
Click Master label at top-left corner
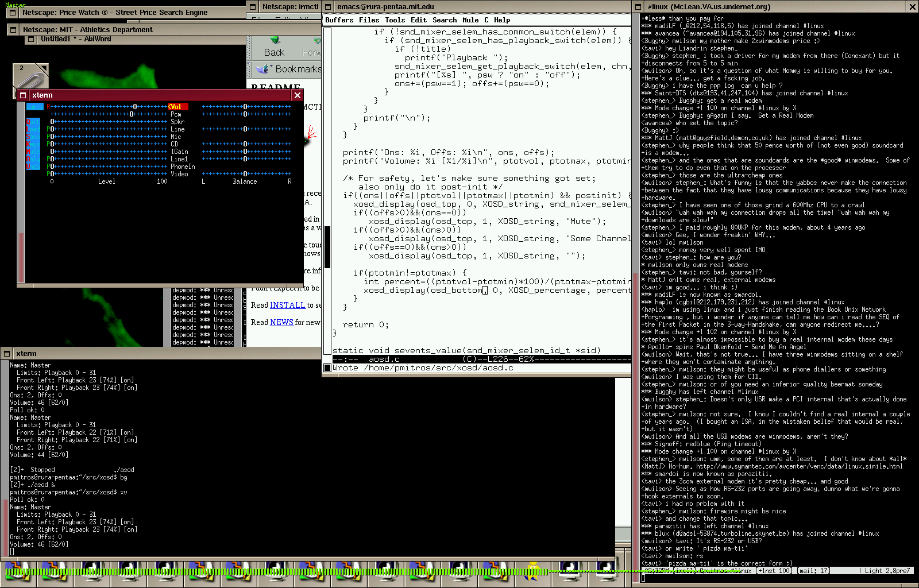(x=16, y=5)
